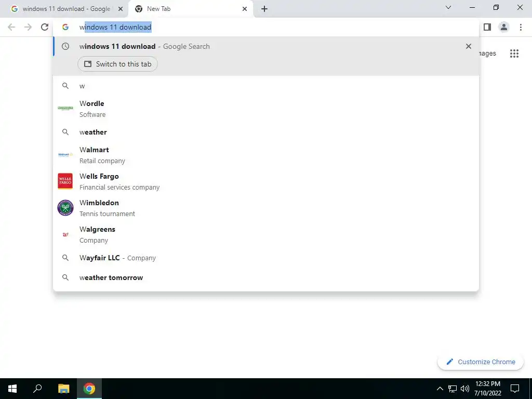Select the Walgreens Company suggestion

point(266,234)
